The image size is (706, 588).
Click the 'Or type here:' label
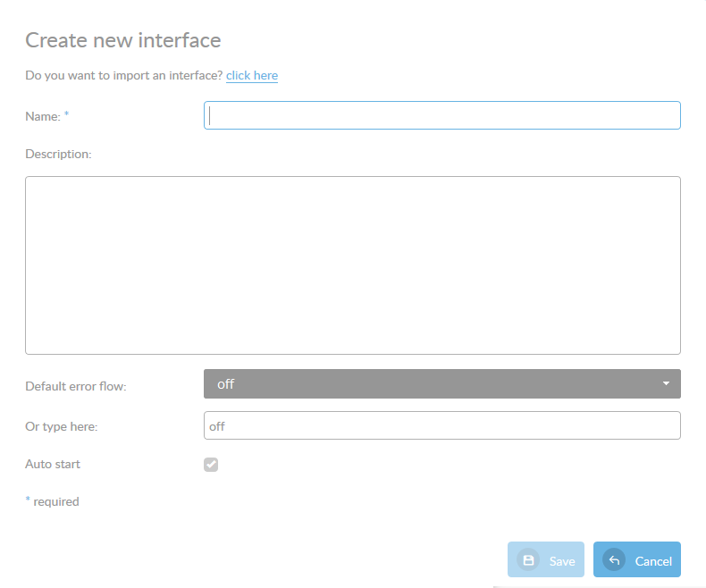61,426
